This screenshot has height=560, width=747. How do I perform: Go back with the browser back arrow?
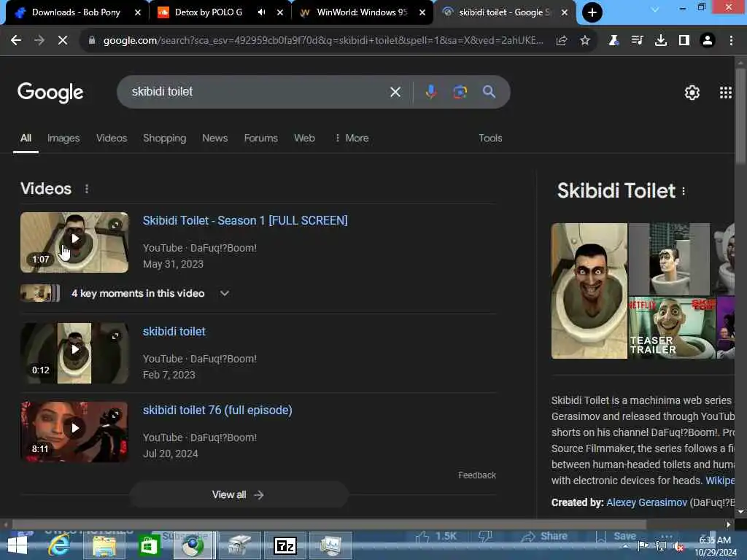16,41
